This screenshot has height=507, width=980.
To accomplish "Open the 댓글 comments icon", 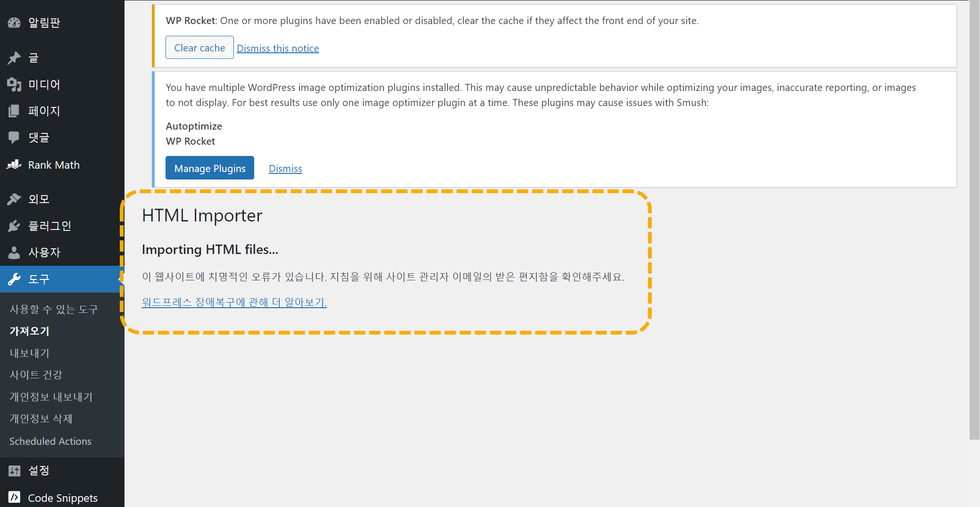I will click(x=14, y=137).
